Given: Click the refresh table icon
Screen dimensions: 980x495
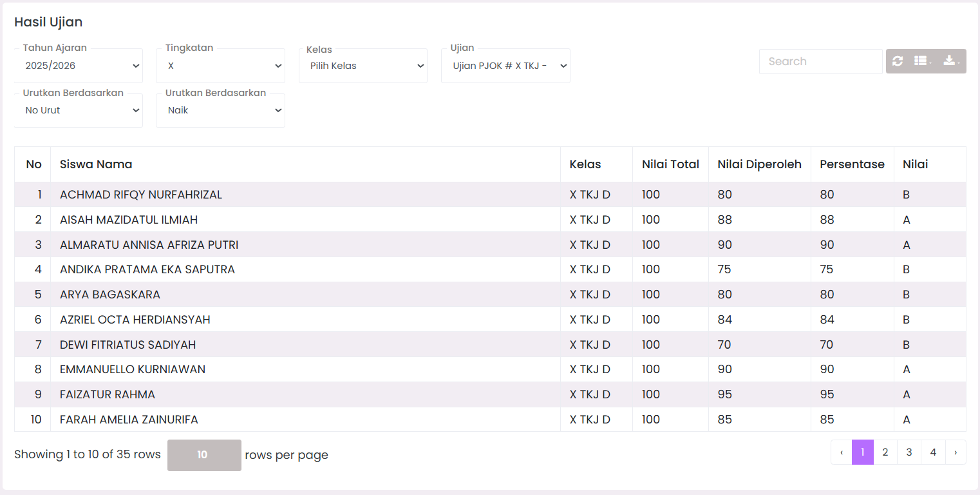Looking at the screenshot, I should pyautogui.click(x=898, y=61).
